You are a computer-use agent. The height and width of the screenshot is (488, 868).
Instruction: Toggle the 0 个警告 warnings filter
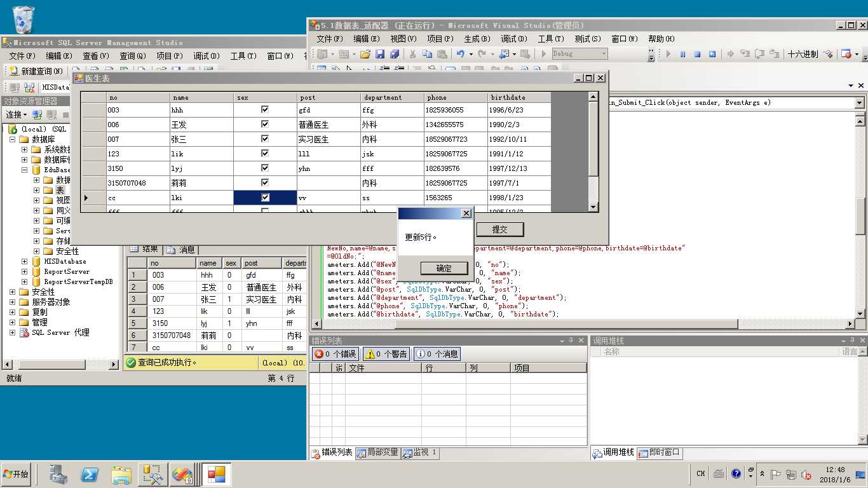pyautogui.click(x=386, y=354)
